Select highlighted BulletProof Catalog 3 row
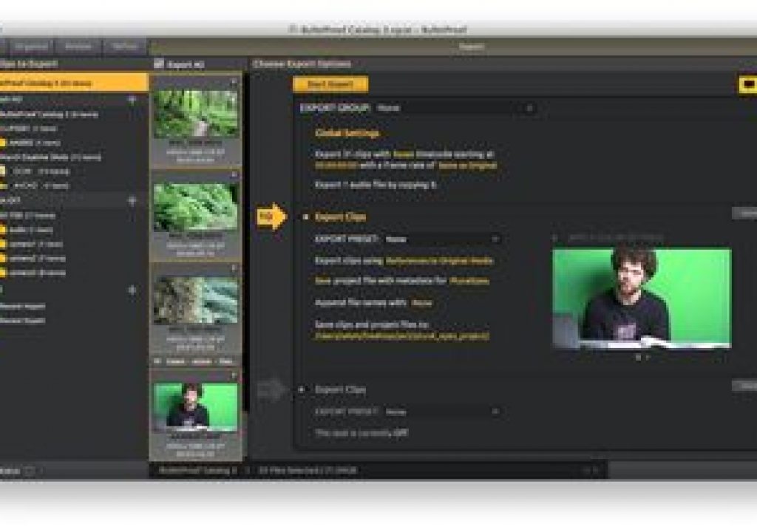 74,83
